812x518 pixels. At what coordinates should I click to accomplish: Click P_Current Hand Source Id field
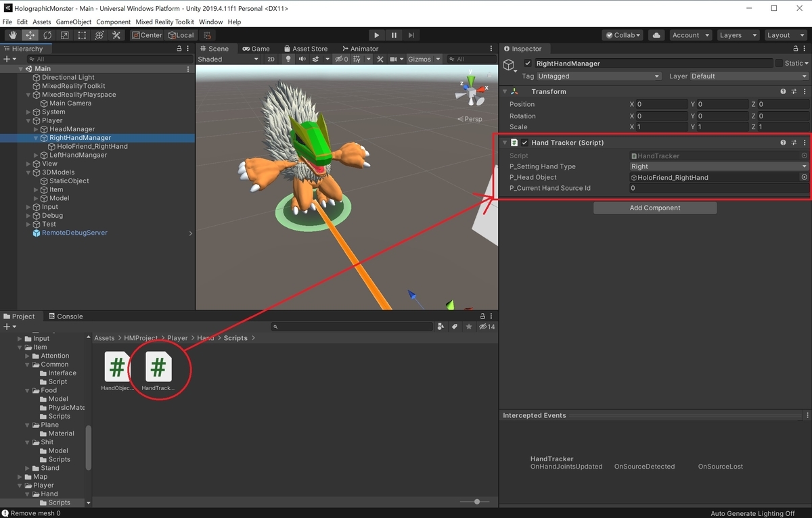coord(719,188)
